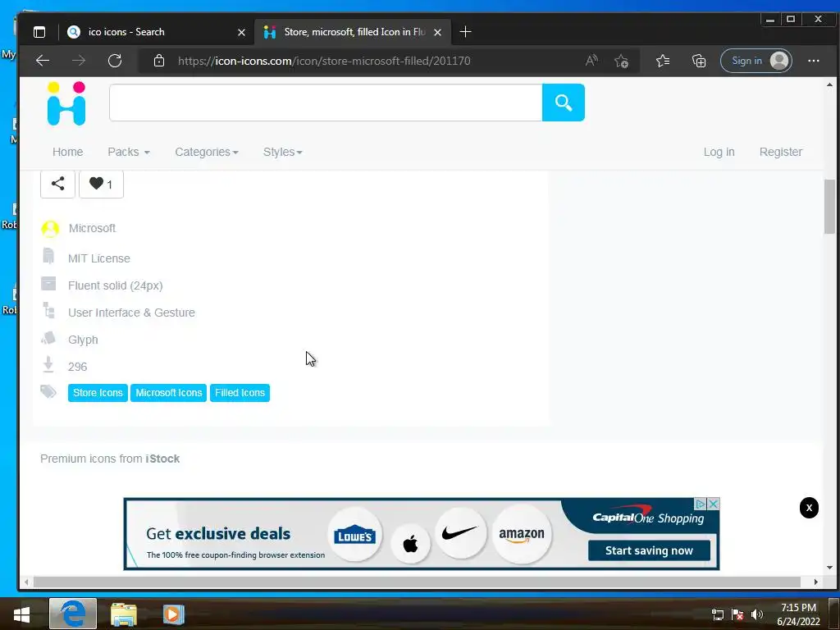Click the tags label icon
This screenshot has height=630, width=840.
tap(48, 391)
